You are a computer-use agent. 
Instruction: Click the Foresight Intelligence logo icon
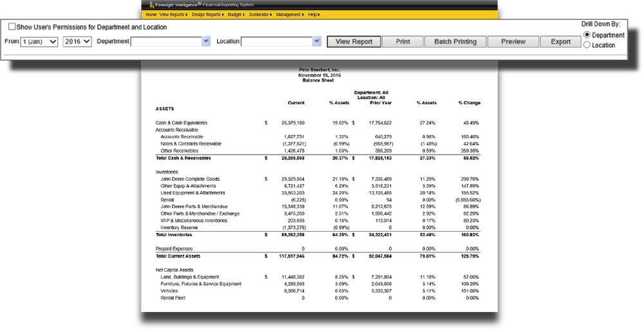(x=151, y=5)
